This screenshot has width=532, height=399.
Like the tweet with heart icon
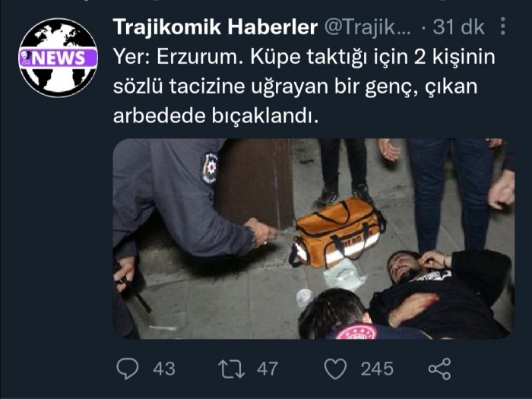(336, 369)
